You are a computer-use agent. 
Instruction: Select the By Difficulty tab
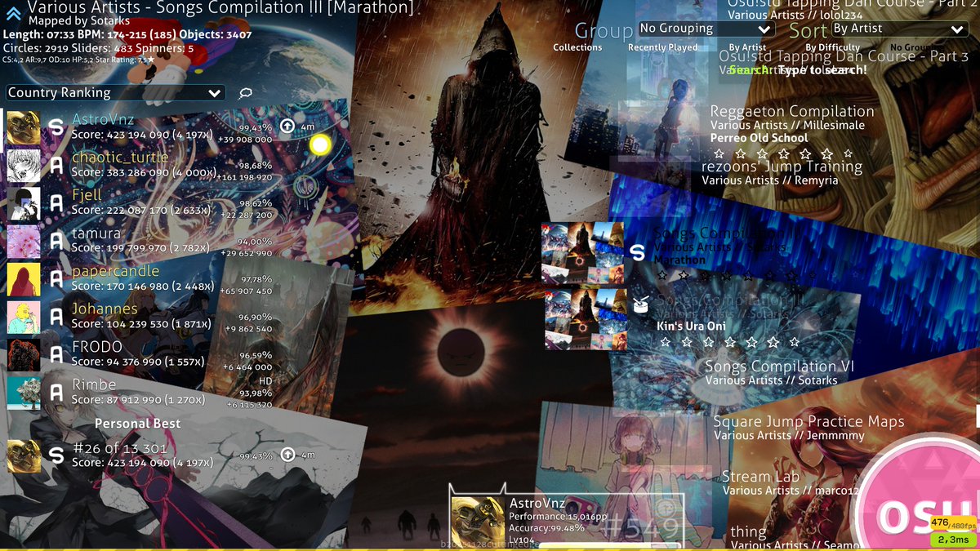(832, 47)
